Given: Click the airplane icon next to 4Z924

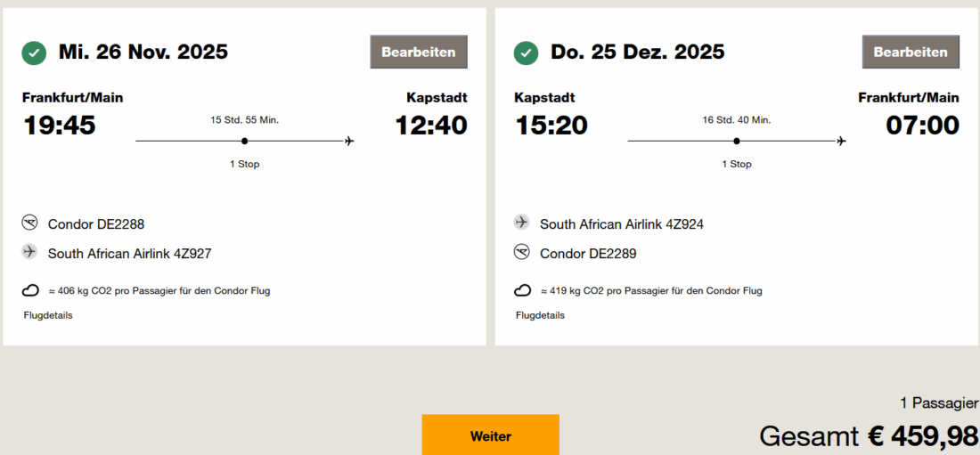Looking at the screenshot, I should click(522, 223).
